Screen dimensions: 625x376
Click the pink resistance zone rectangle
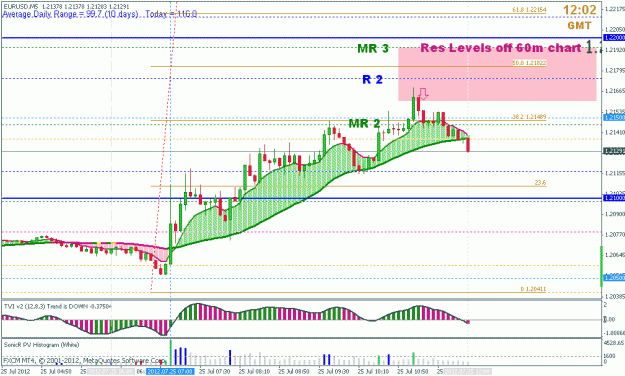click(497, 74)
